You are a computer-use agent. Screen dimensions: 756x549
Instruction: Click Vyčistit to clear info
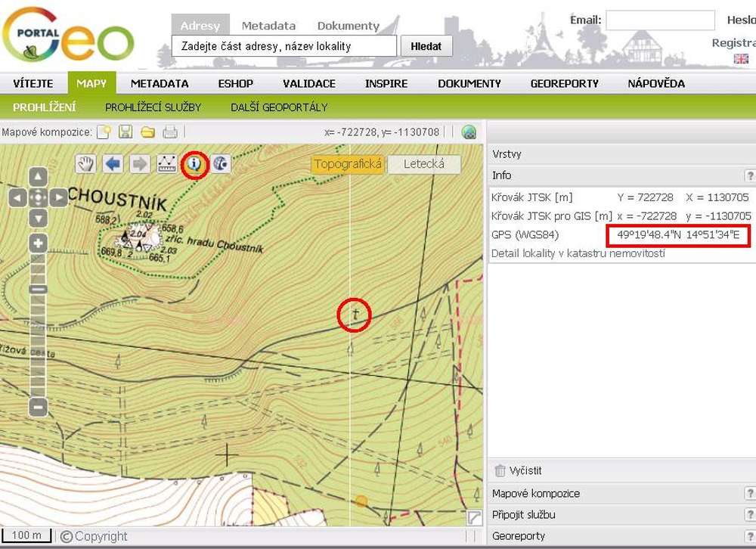(525, 470)
